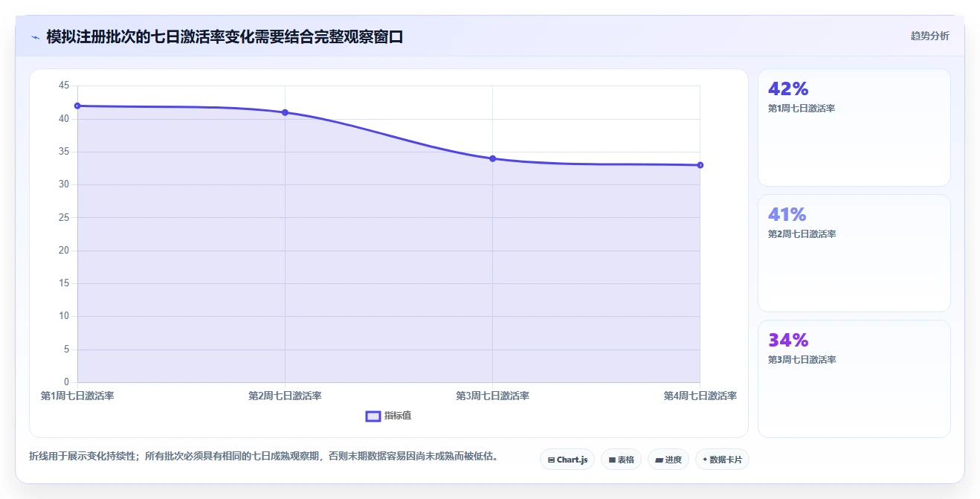Viewport: 980px width, 499px height.
Task: Click the week 2 data point on line
Action: 285,112
